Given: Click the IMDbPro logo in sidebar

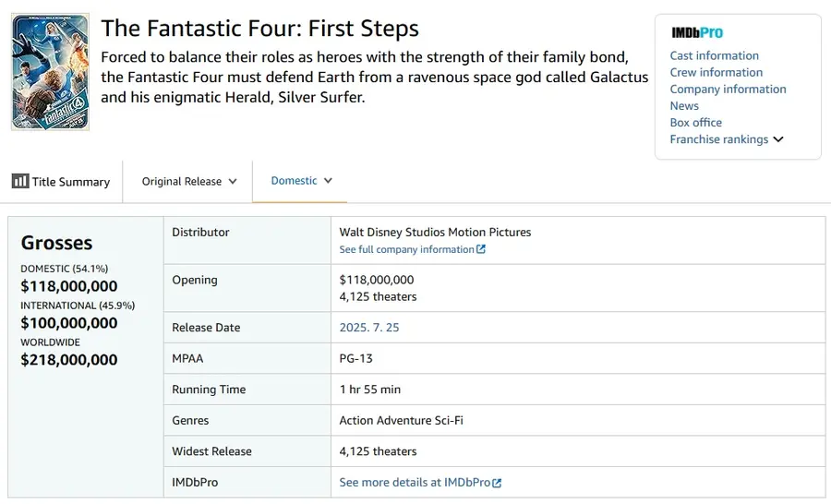Looking at the screenshot, I should 697,33.
